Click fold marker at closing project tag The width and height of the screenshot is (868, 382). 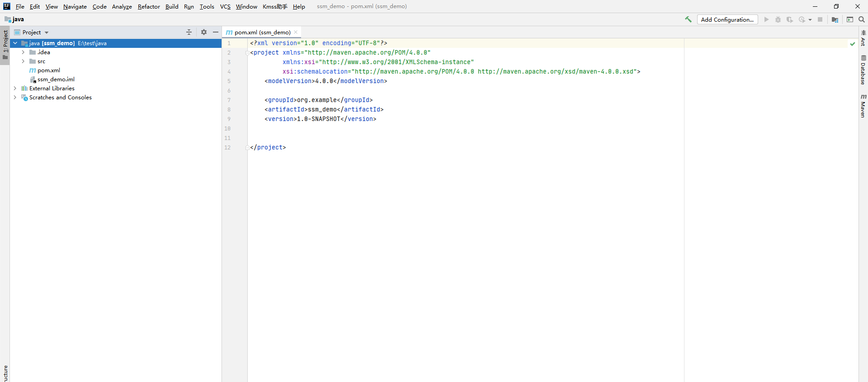tap(247, 148)
